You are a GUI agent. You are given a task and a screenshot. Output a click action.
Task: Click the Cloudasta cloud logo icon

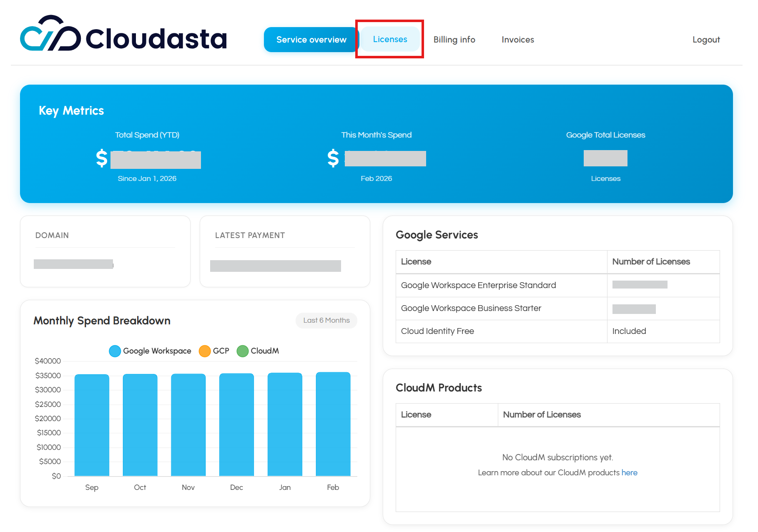pos(50,34)
